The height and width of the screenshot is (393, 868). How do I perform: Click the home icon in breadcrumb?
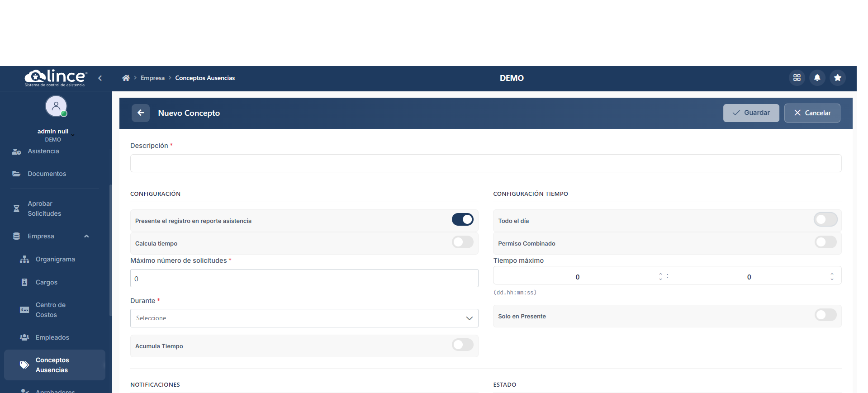point(126,78)
